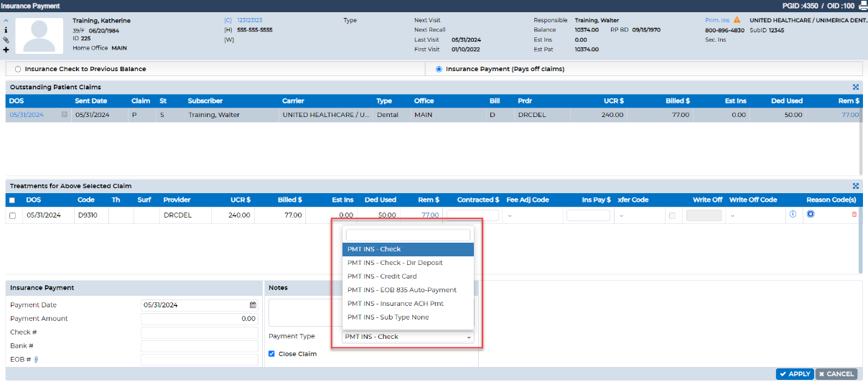868x382 pixels.
Task: Open the Payment Date calendar picker
Action: (x=253, y=305)
